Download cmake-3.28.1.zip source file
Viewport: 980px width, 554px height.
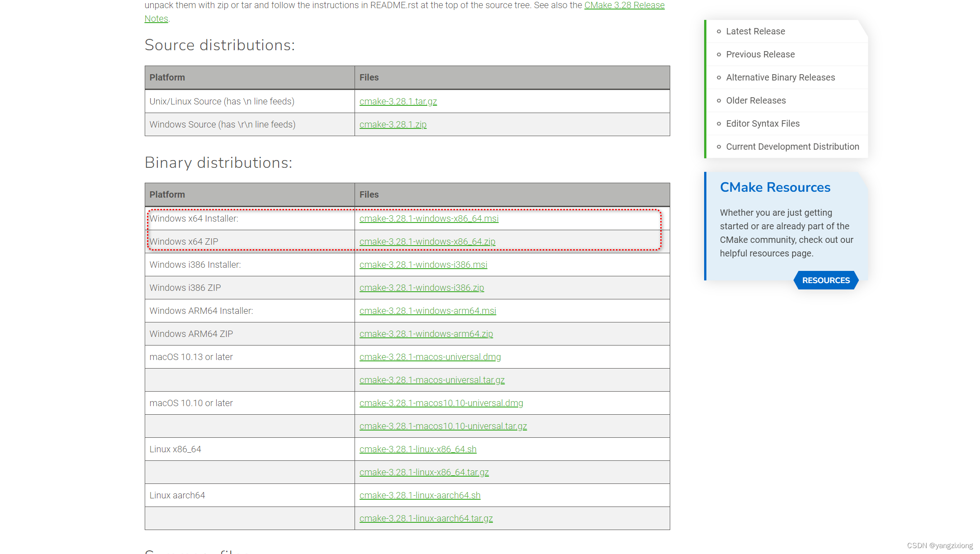(x=393, y=124)
